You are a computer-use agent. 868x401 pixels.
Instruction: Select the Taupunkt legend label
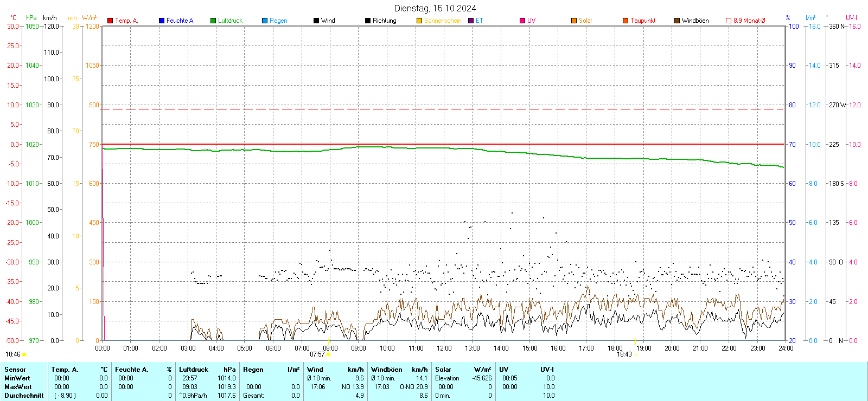tap(643, 21)
